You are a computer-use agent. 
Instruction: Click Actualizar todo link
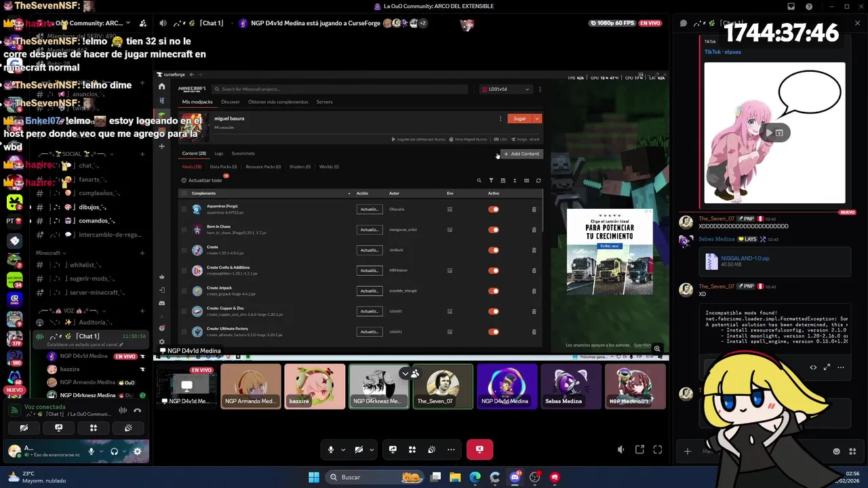(x=202, y=180)
